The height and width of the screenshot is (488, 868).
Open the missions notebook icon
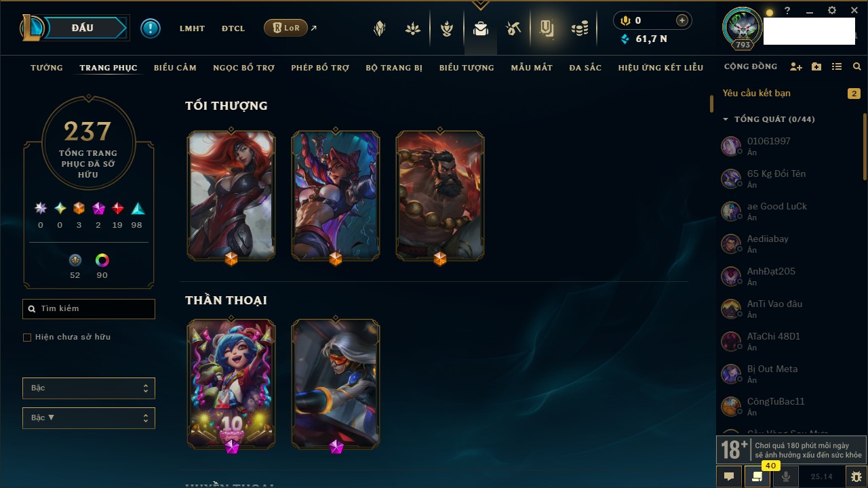point(547,28)
